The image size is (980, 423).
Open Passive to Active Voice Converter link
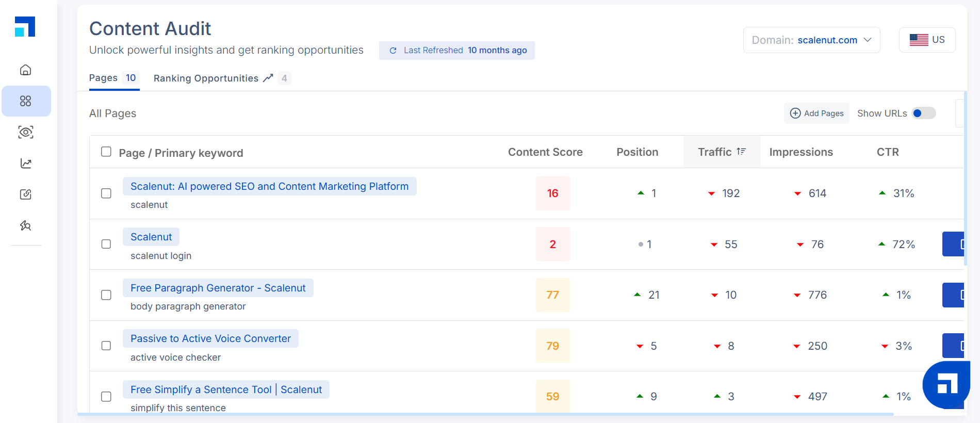point(210,338)
